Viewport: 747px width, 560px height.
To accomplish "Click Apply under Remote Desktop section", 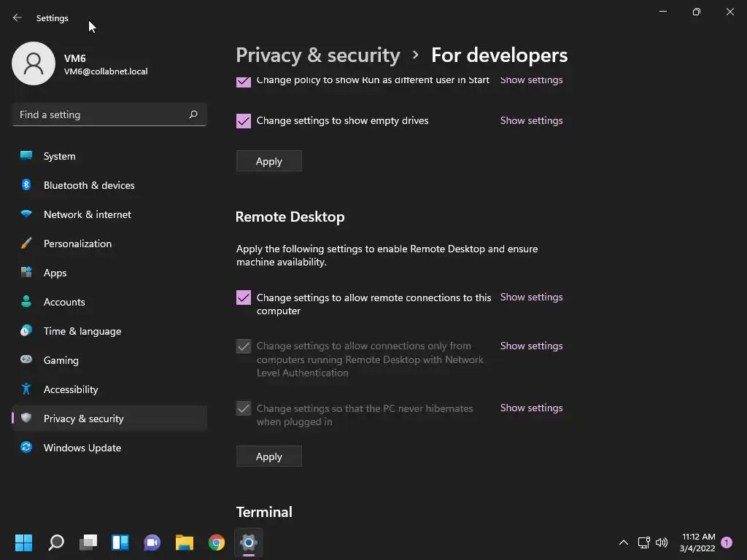I will click(268, 456).
